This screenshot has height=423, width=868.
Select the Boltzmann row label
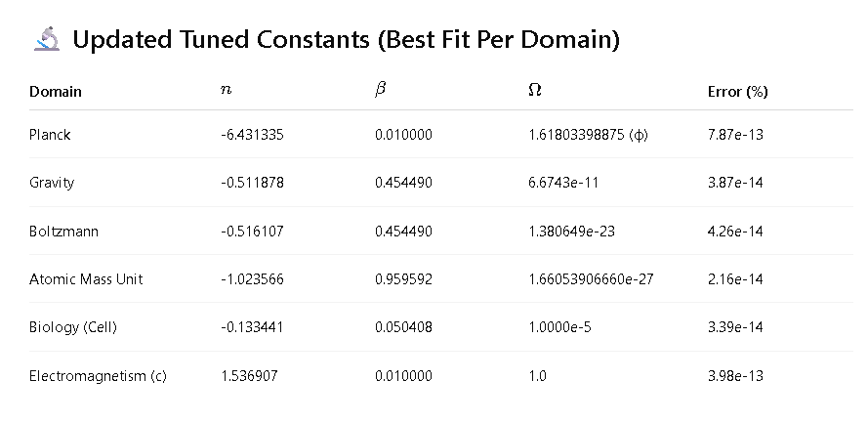63,231
